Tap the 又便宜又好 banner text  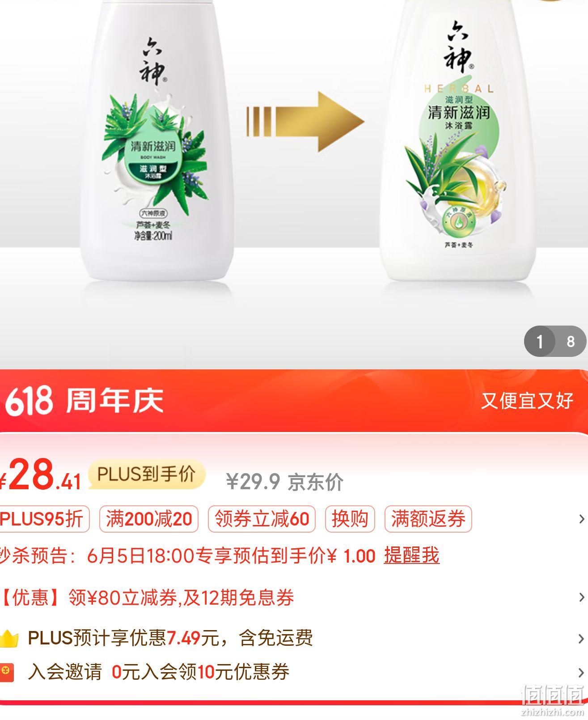(x=527, y=401)
